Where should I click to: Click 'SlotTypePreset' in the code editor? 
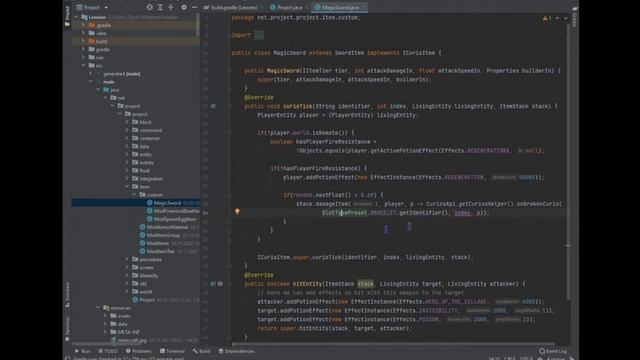[344, 213]
